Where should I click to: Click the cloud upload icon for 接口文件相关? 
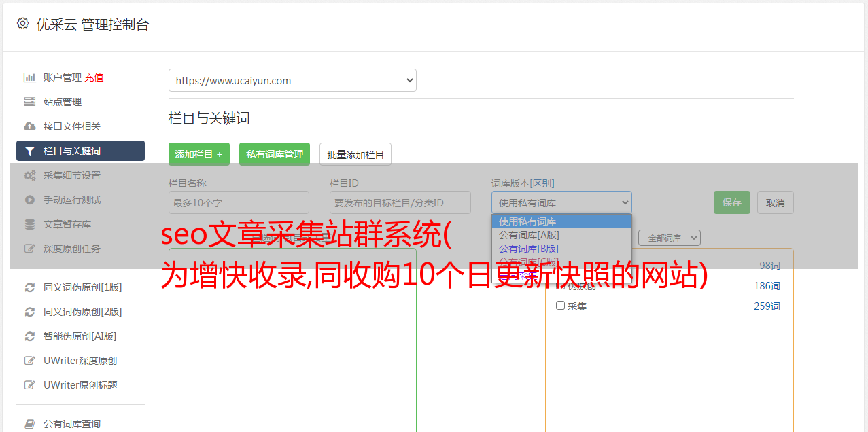point(30,126)
